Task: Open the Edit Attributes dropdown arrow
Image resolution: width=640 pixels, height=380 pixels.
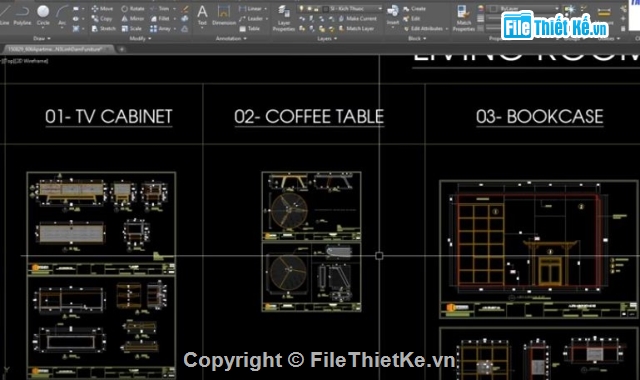Action: click(447, 29)
